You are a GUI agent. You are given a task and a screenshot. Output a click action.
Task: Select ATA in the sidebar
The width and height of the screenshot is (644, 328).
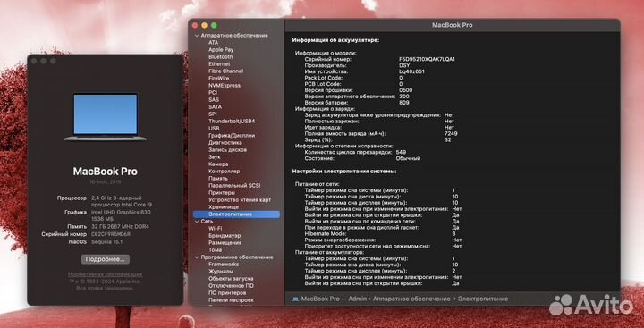[213, 43]
